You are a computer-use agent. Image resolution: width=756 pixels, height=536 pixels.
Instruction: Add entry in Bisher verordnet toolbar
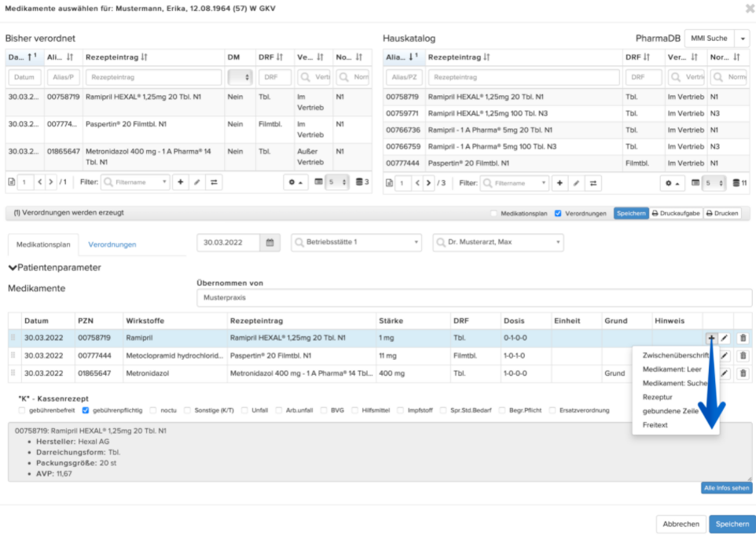pos(180,182)
